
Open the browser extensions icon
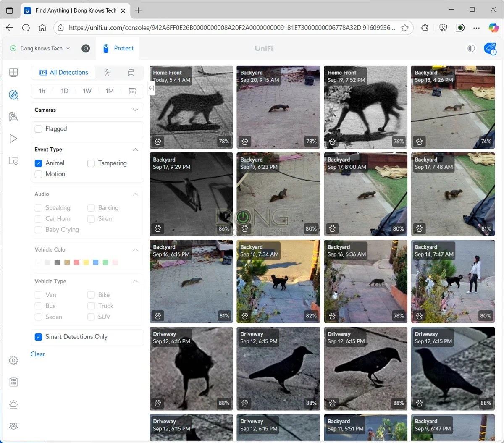pos(425,28)
